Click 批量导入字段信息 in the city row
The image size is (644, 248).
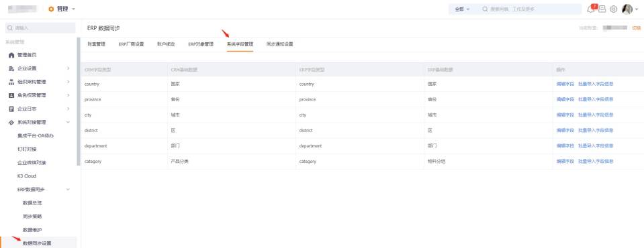[596, 115]
